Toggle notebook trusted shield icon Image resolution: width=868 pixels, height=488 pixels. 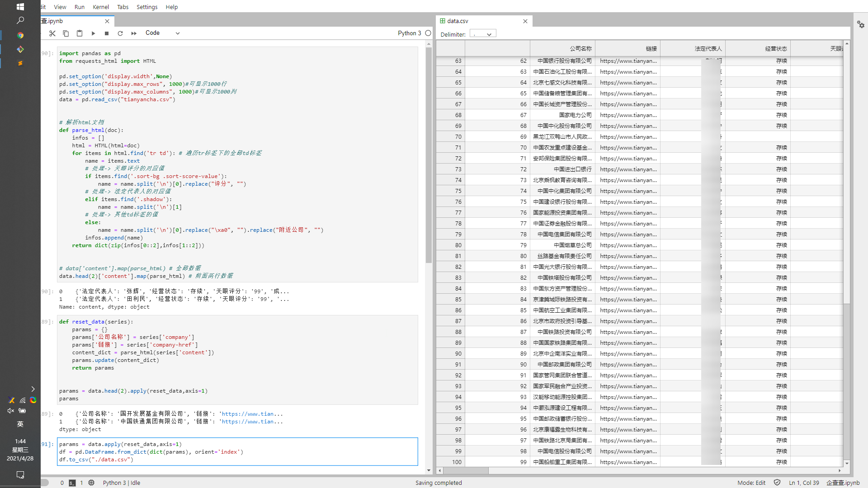777,483
